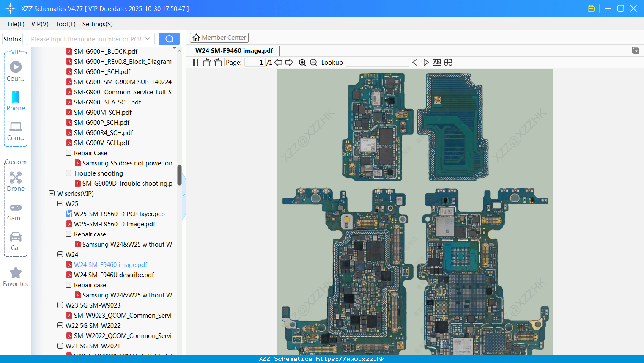Image resolution: width=644 pixels, height=363 pixels.
Task: Click the blue search button
Action: point(169,39)
